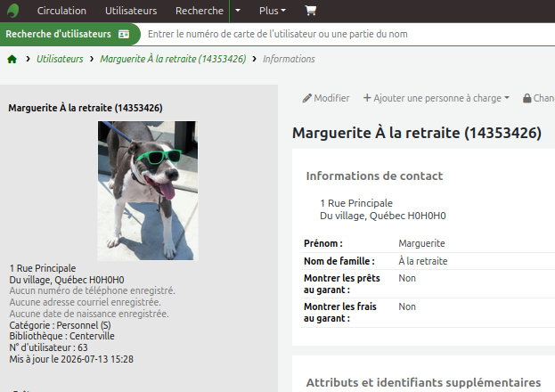Open Marguerite À la retraite breadcrumb link
The image size is (555, 392).
(173, 59)
